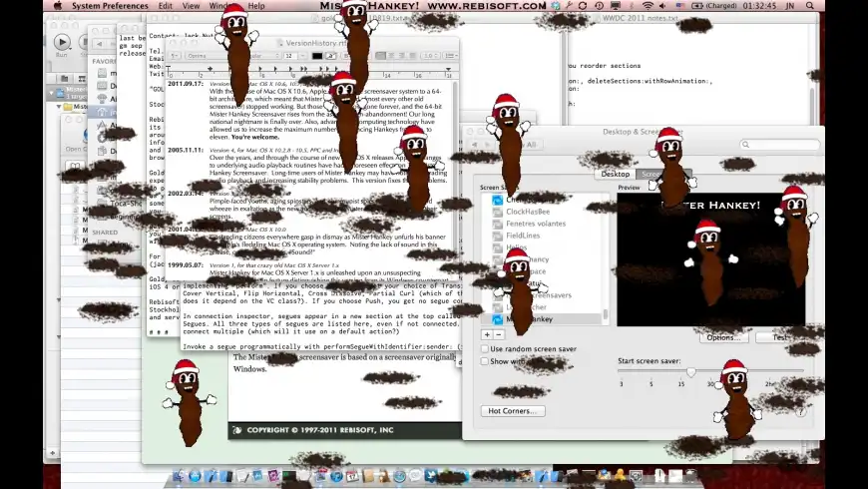The image size is (868, 489).
Task: Collapse the Mister project disclosure triangle
Action: click(x=52, y=92)
